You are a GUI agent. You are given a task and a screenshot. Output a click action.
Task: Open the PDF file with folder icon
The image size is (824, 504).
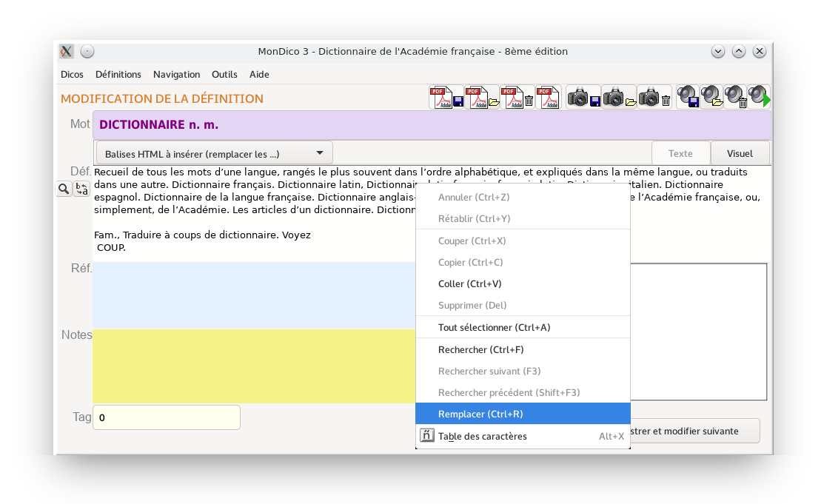[482, 98]
